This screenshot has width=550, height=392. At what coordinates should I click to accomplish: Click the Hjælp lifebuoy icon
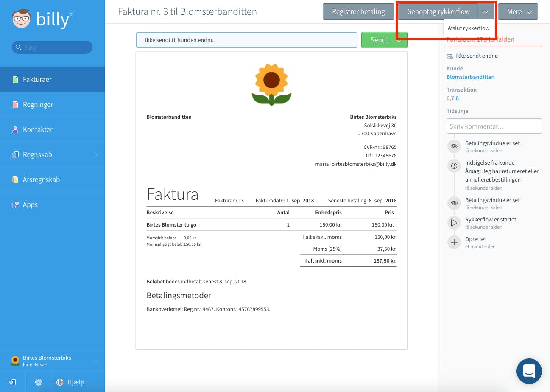point(60,382)
